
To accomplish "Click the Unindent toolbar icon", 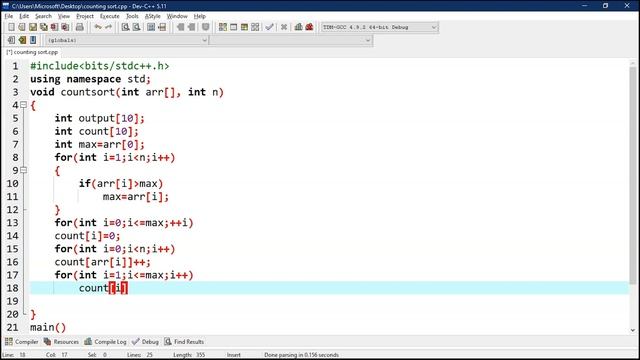I will 180,27.
